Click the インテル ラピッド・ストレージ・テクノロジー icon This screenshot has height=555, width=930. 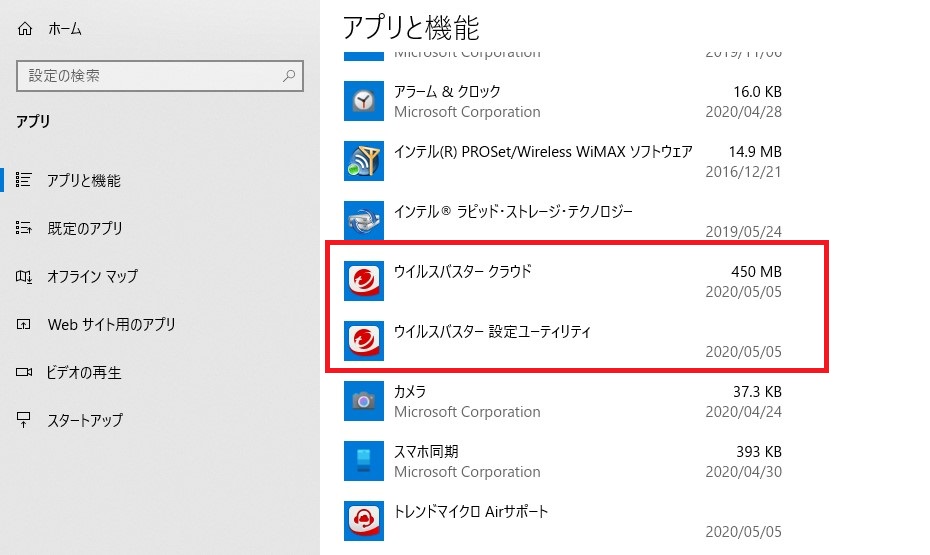(364, 221)
